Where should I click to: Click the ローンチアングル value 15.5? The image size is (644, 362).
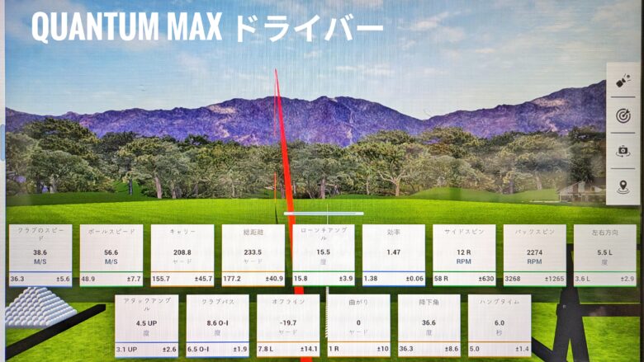[323, 252]
